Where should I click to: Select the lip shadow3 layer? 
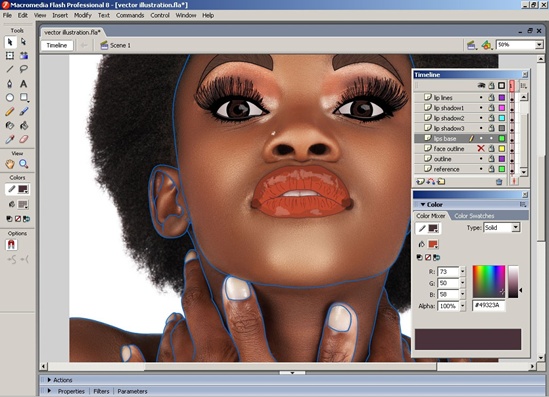449,128
